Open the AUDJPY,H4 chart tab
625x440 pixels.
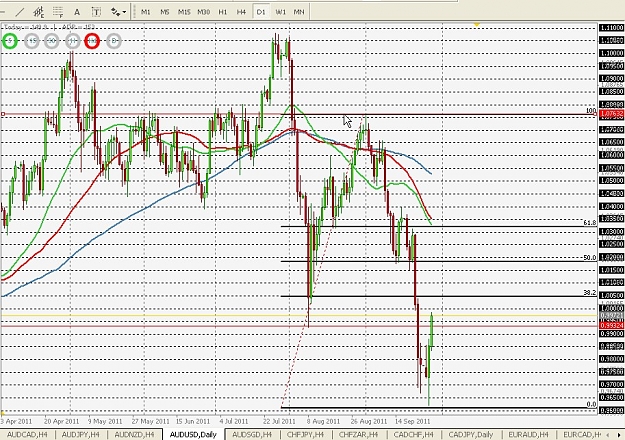click(81, 434)
